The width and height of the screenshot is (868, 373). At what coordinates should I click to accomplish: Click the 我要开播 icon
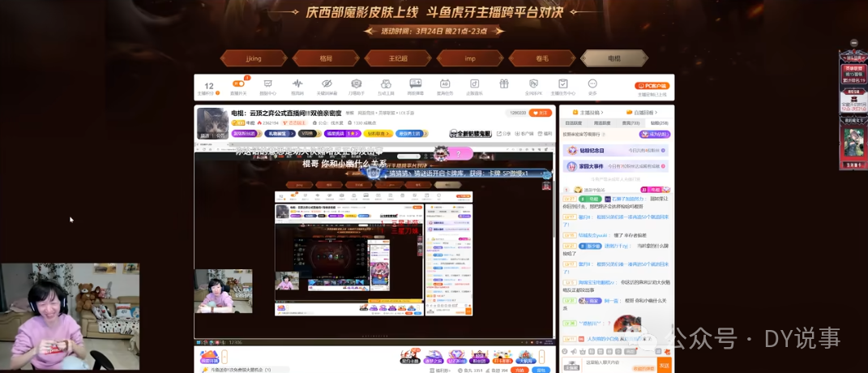[x=209, y=356]
